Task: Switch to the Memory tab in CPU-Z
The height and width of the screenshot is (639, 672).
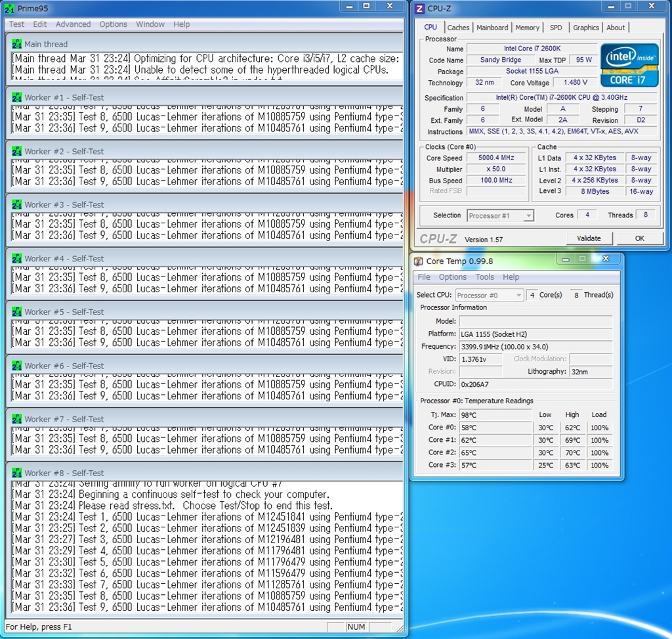Action: [527, 28]
